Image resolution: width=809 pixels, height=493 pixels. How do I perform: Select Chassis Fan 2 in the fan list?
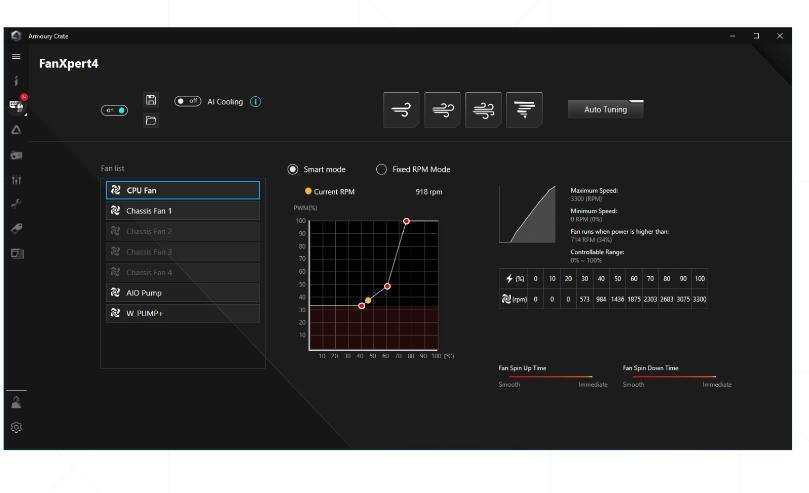(183, 231)
